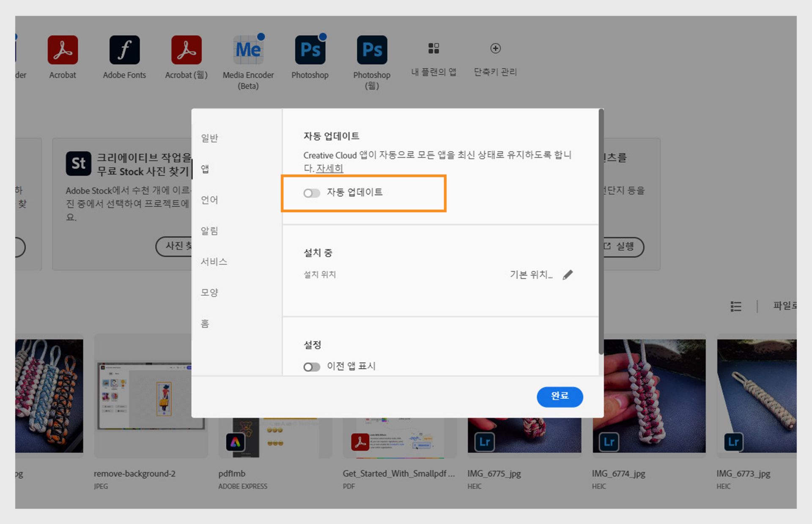Open Acrobat (웹) web app icon
This screenshot has width=812, height=524.
click(x=186, y=50)
